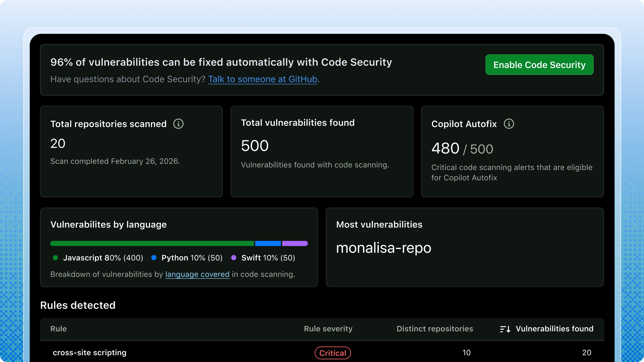This screenshot has width=644, height=362.
Task: Click Python 10% (50) legend label
Action: point(192,258)
